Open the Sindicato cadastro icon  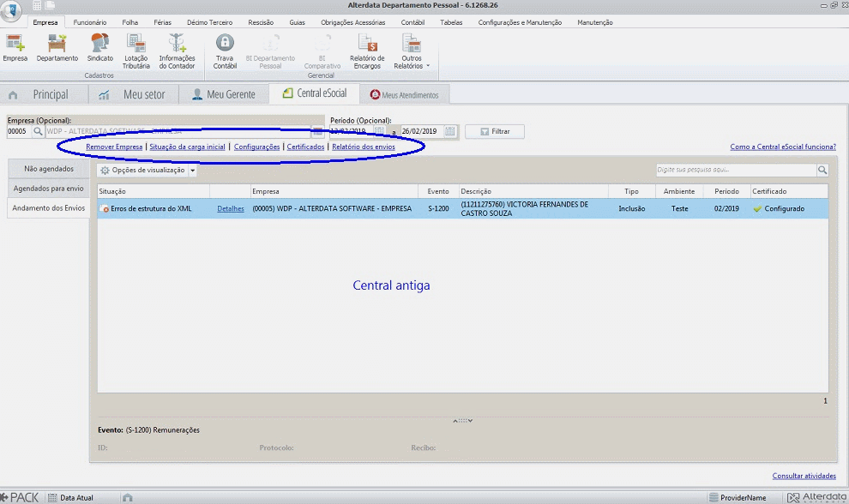pos(100,48)
